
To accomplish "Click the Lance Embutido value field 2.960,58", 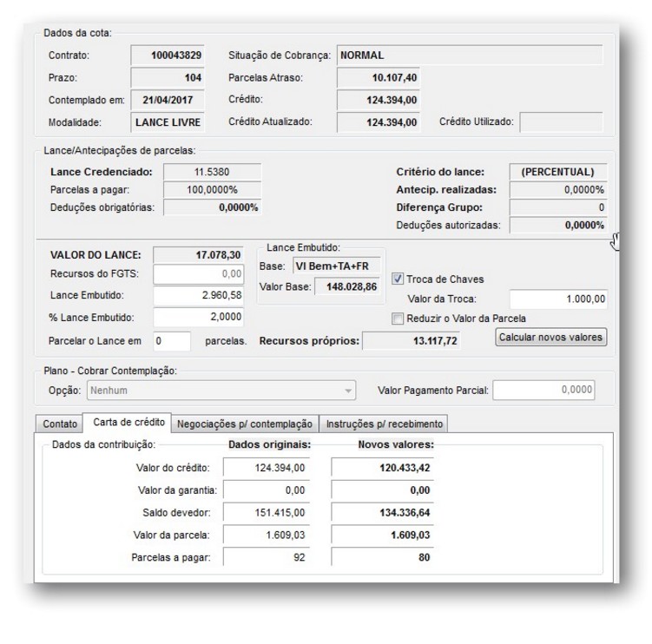I will [198, 296].
